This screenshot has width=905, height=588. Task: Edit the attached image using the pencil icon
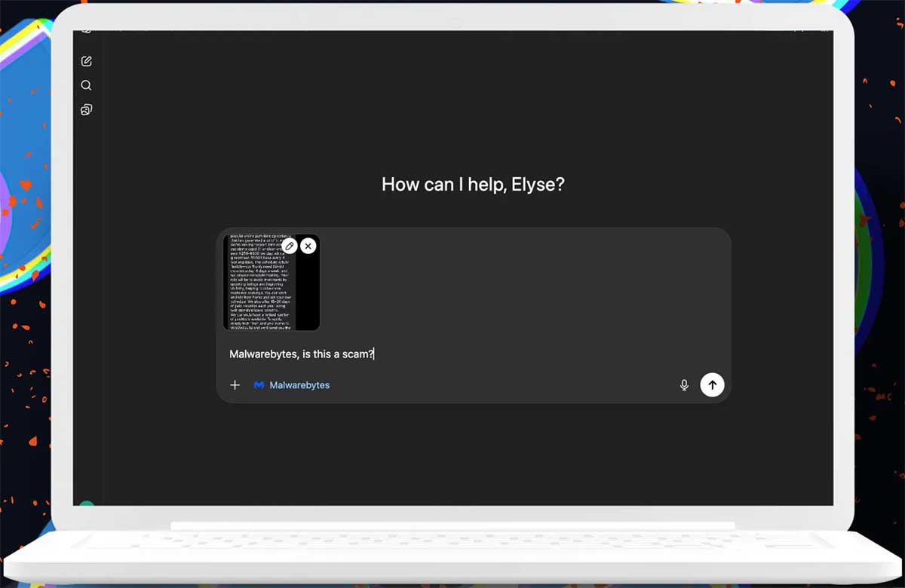pyautogui.click(x=290, y=246)
